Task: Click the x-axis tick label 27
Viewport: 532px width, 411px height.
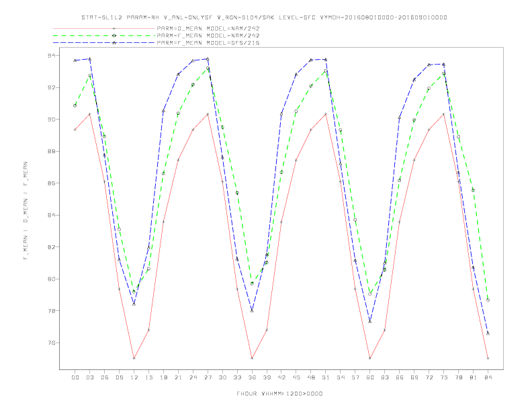Action: click(208, 377)
